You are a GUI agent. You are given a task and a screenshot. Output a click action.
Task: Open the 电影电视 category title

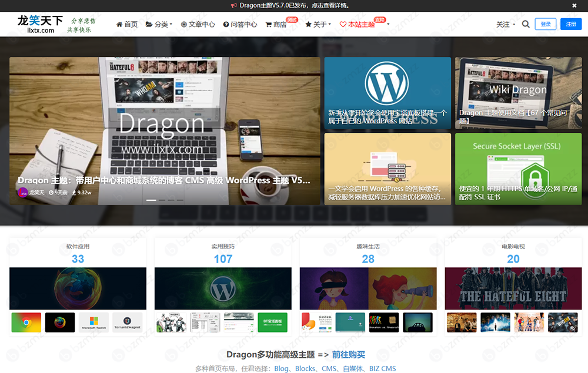coord(513,247)
